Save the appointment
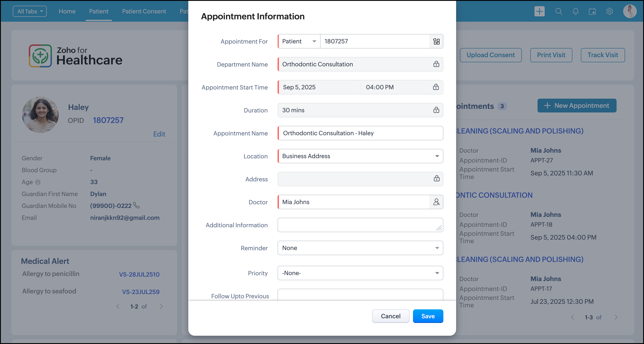Screen dimensions: 644x344 [x=428, y=316]
